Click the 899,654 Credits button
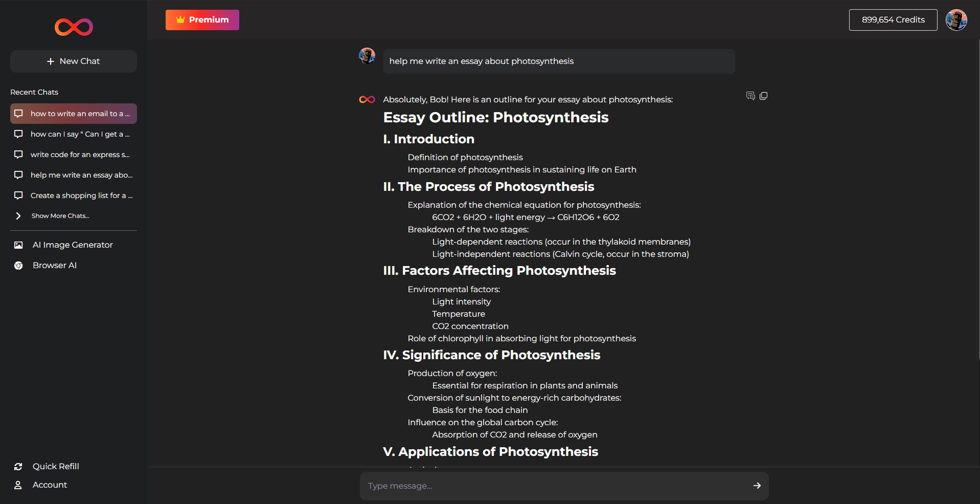This screenshot has height=504, width=980. tap(893, 20)
